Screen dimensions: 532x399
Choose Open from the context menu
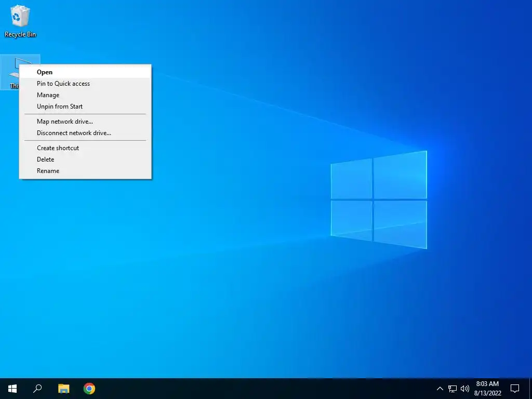tap(85, 72)
